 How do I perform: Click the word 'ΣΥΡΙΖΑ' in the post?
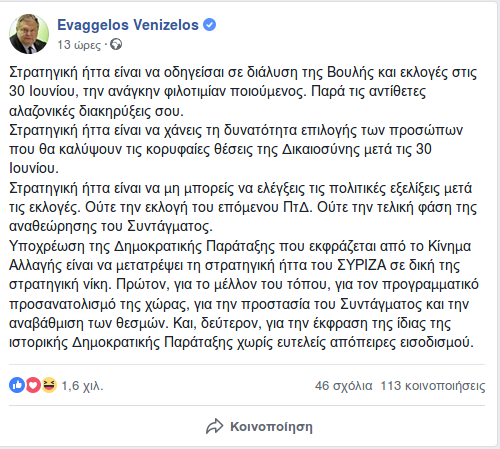point(362,265)
